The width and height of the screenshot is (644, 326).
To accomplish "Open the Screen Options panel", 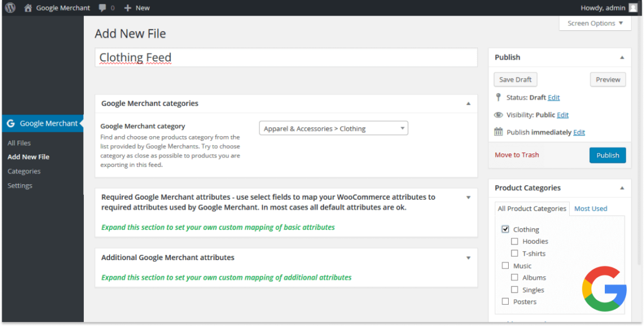I will (x=594, y=23).
